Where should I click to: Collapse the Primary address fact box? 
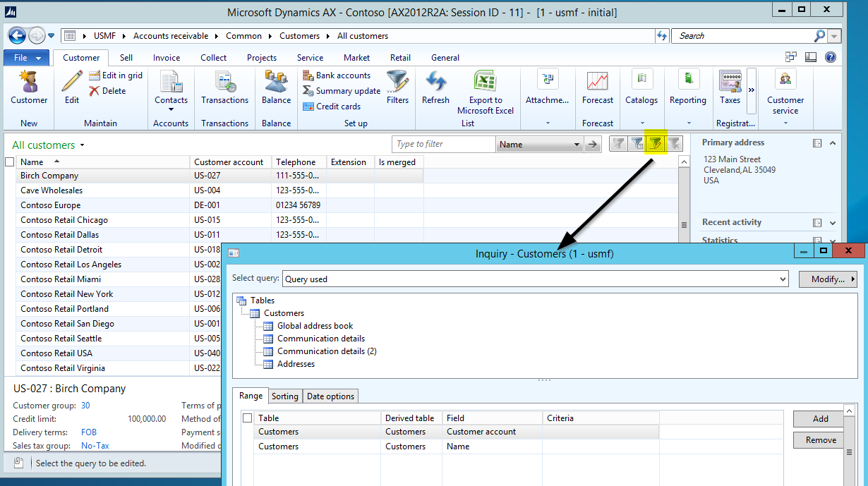pyautogui.click(x=833, y=143)
